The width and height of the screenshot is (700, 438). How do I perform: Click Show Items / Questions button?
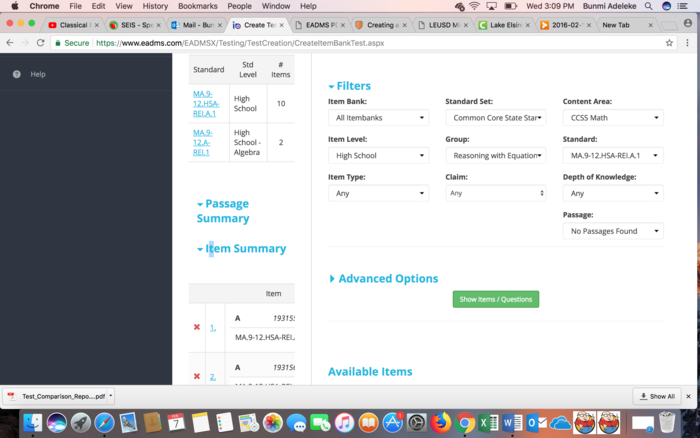[x=495, y=299]
